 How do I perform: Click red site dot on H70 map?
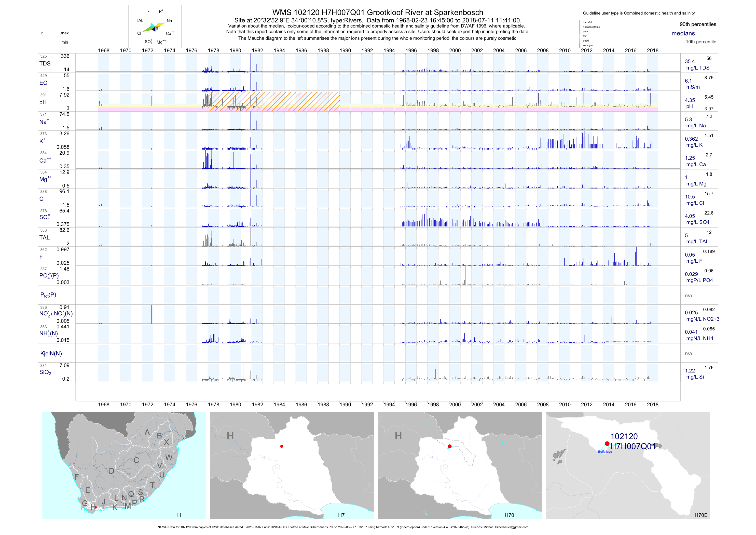pyautogui.click(x=449, y=446)
